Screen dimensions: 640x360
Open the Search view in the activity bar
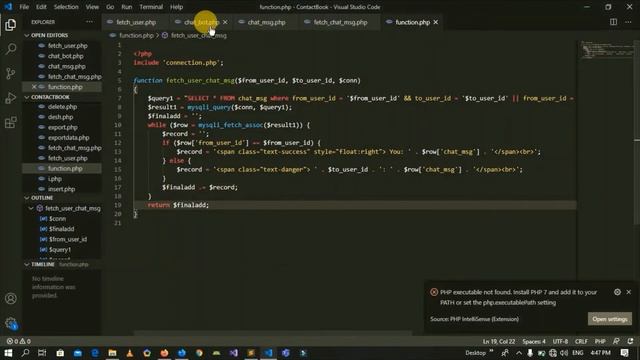click(x=11, y=49)
